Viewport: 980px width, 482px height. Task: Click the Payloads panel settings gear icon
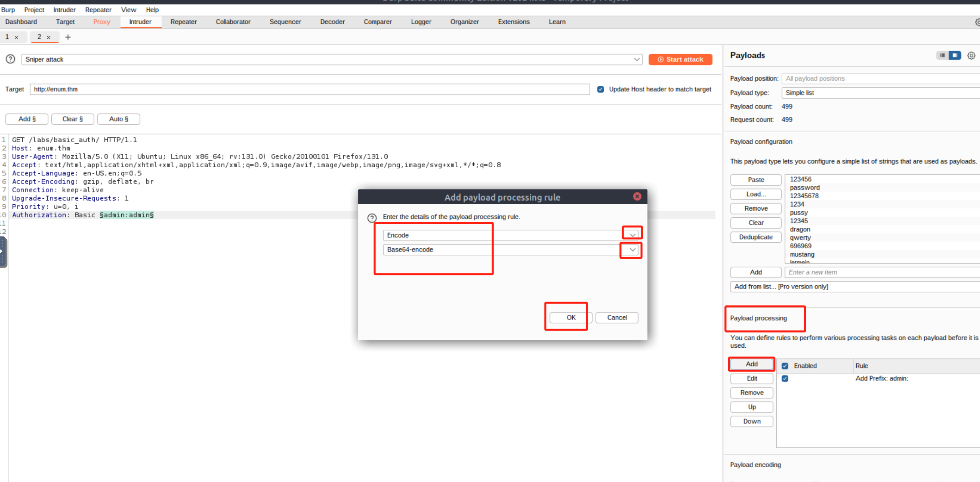971,56
